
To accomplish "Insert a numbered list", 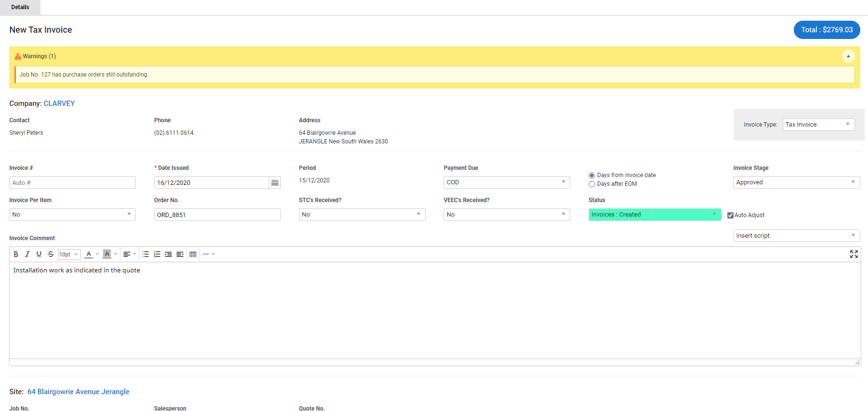I will [157, 254].
